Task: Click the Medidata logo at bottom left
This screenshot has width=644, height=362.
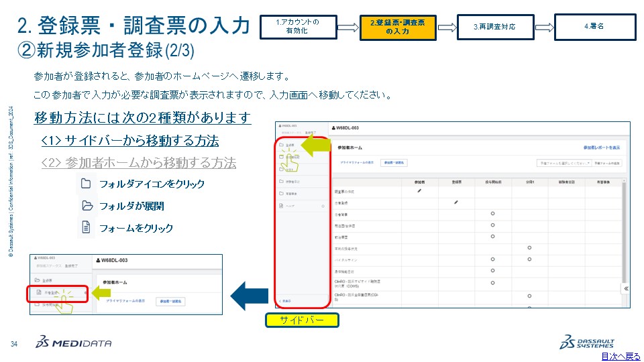Action: tap(74, 343)
